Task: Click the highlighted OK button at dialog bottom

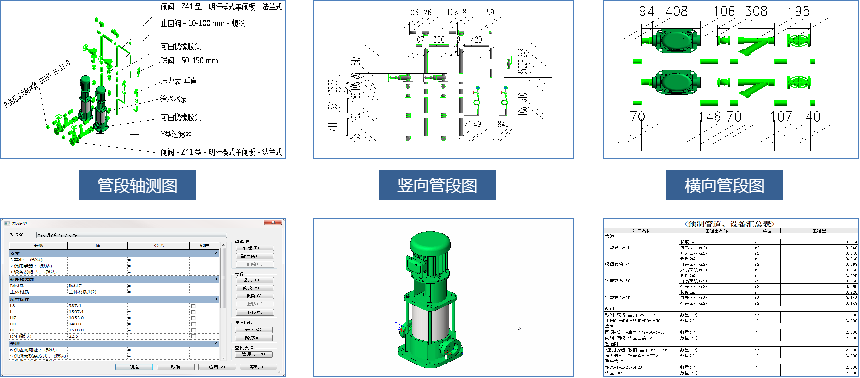Action: click(134, 367)
